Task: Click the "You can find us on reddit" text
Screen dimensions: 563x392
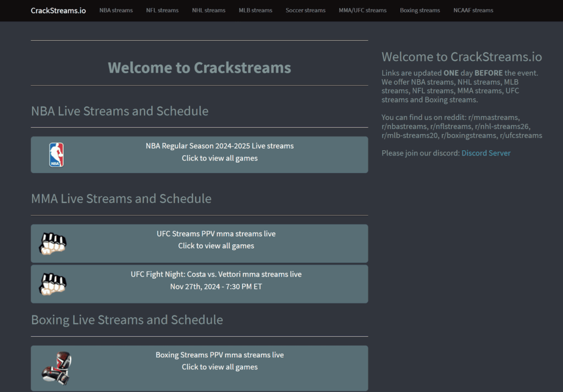Action: coord(424,118)
